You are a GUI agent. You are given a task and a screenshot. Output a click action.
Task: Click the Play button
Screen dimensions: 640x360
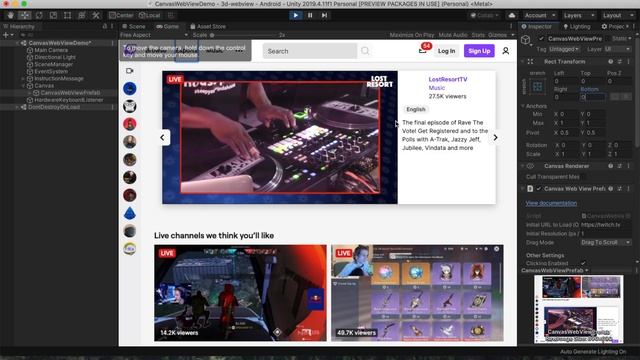point(296,15)
